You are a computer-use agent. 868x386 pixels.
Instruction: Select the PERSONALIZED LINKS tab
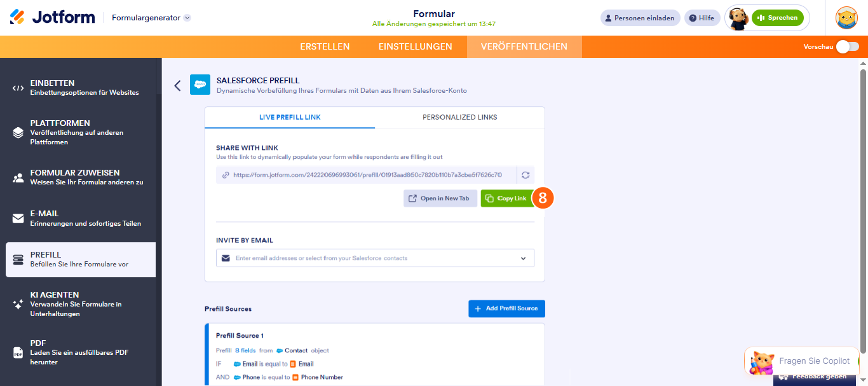[x=460, y=118]
